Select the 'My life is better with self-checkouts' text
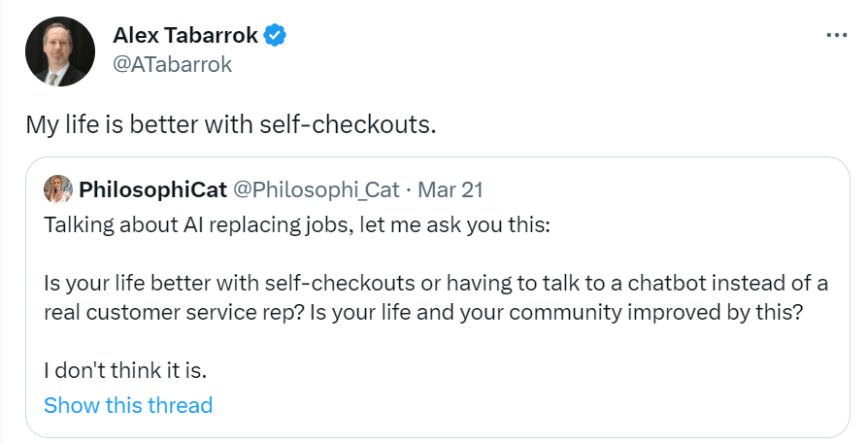Image resolution: width=868 pixels, height=444 pixels. pyautogui.click(x=231, y=124)
